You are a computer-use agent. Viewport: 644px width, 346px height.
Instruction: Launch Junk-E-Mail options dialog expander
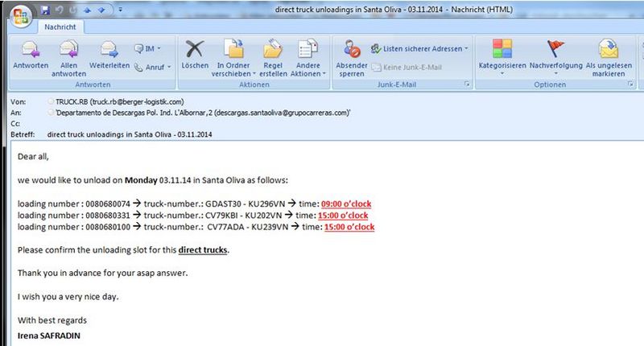click(467, 84)
